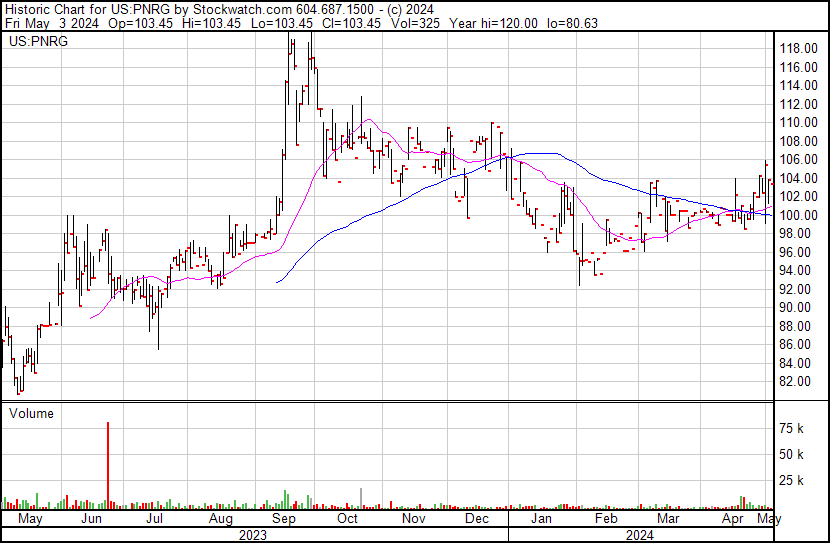Click the Apr month label

[x=733, y=519]
